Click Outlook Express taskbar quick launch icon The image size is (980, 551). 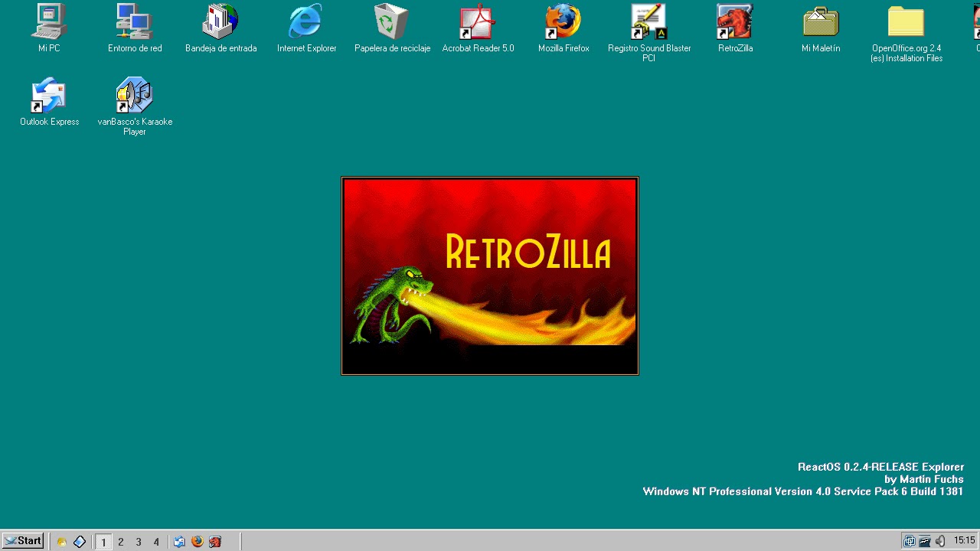pyautogui.click(x=179, y=542)
